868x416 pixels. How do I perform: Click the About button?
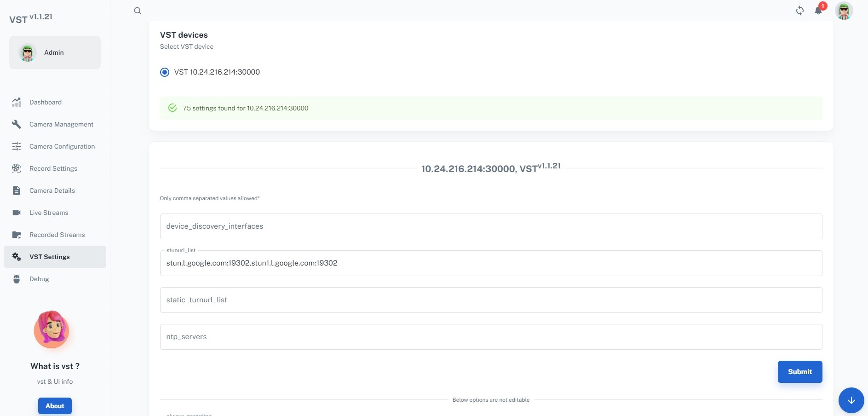pos(55,406)
